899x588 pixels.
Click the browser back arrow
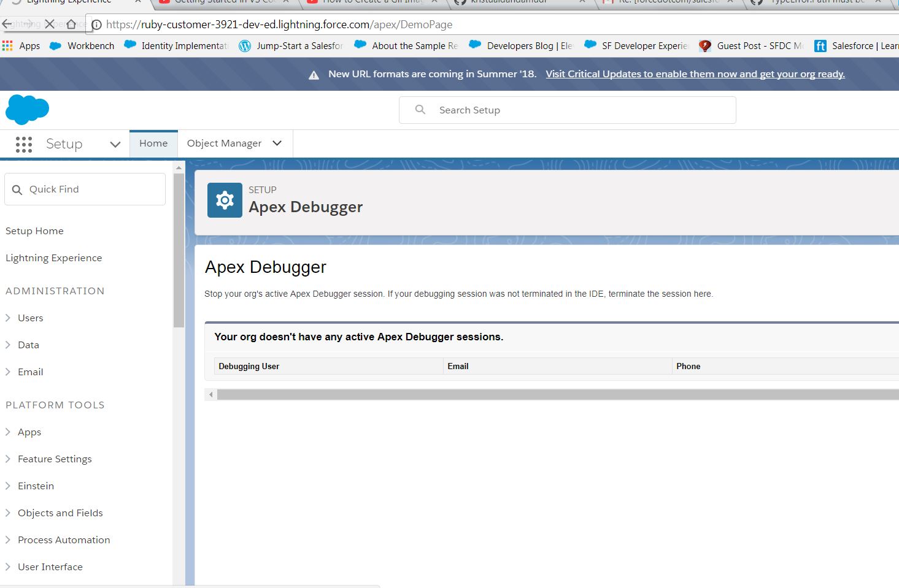pos(7,24)
